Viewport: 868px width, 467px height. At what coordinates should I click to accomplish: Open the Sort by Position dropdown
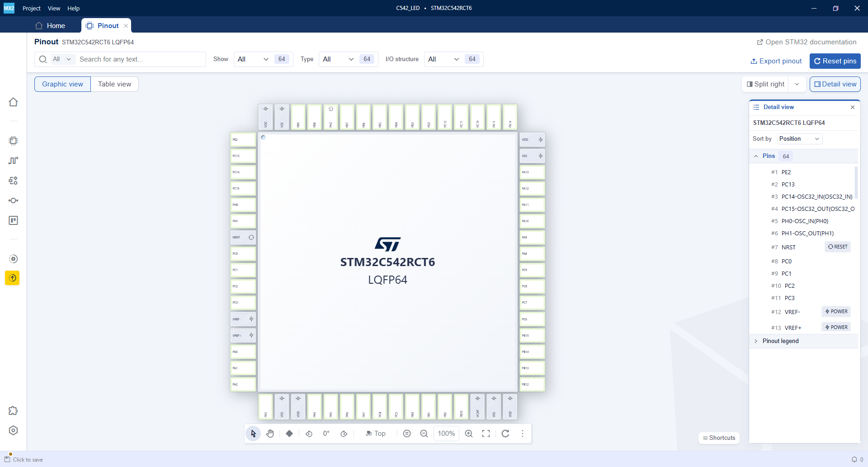800,139
